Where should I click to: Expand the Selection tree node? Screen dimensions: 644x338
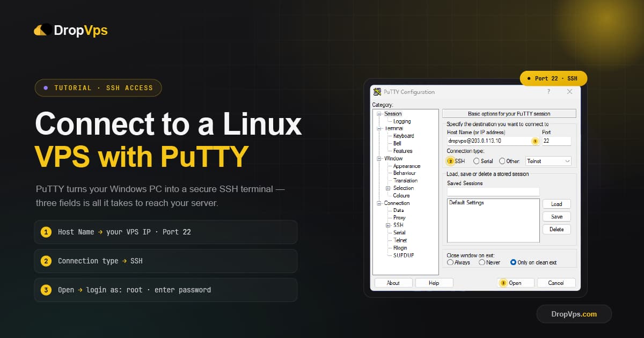click(388, 188)
